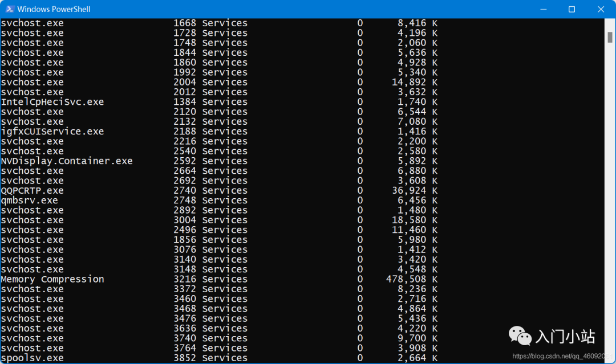Click the 入门小站 watermark text
Viewport: 616px width, 364px height.
[x=565, y=337]
